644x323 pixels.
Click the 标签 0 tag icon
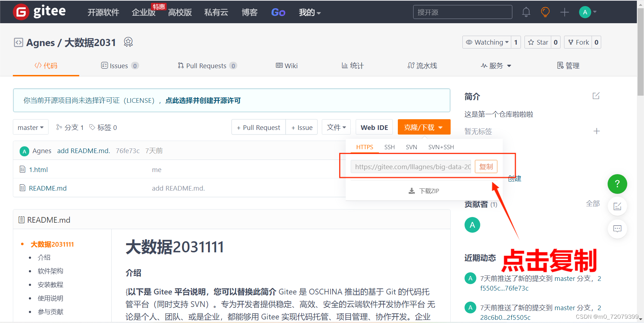click(x=92, y=127)
